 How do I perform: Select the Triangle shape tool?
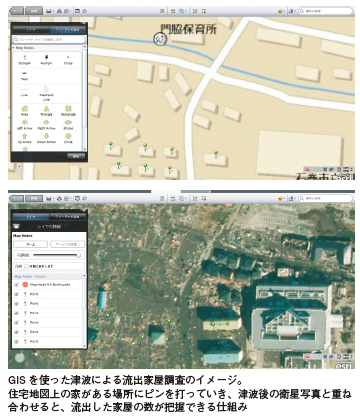click(x=46, y=110)
